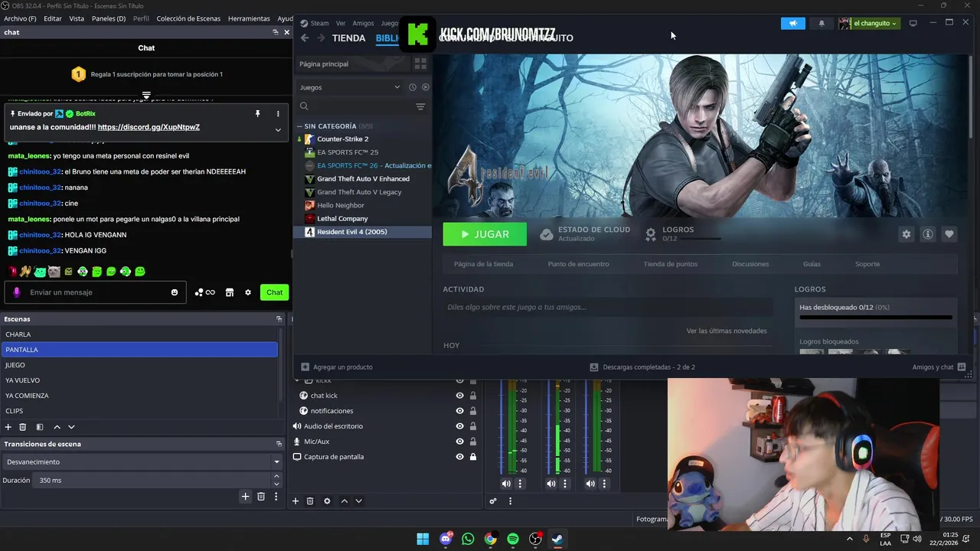Collapse the SIN CATEGORÍA game list
The width and height of the screenshot is (980, 551).
point(300,126)
